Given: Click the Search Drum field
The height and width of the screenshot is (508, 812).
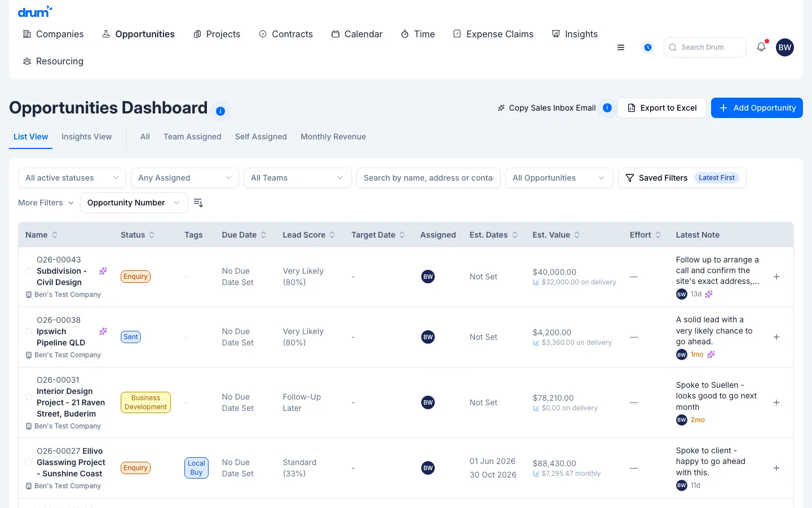Looking at the screenshot, I should pos(705,47).
